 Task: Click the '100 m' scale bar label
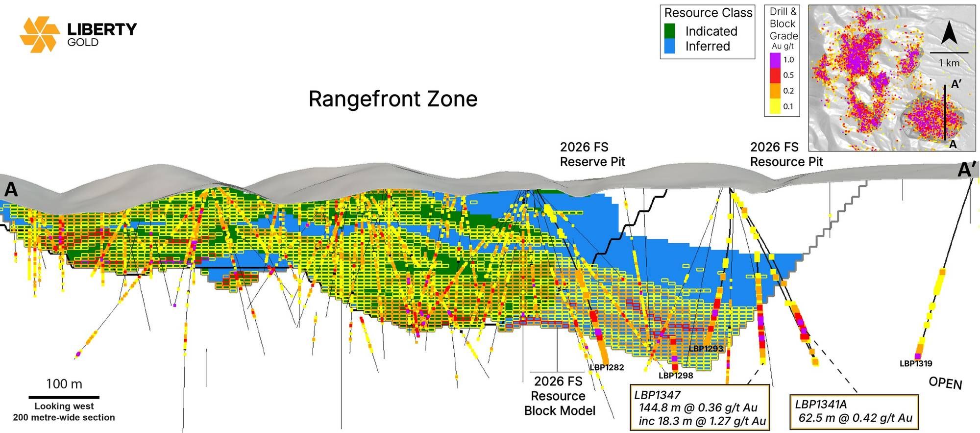point(64,384)
